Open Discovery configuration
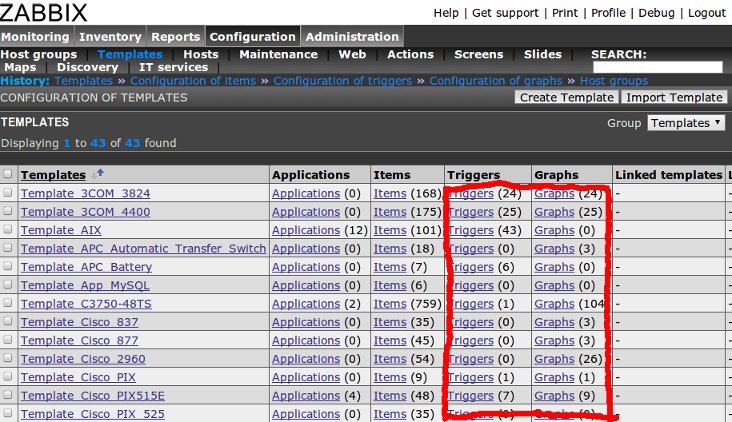732x422 pixels. point(88,67)
